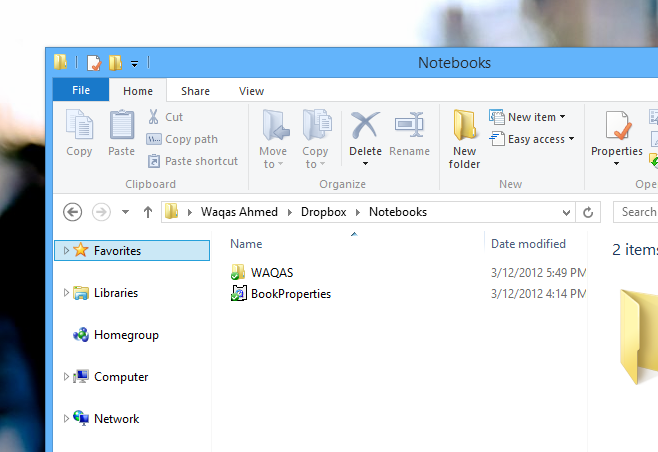Select Favorites in the navigation pane

[x=132, y=251]
